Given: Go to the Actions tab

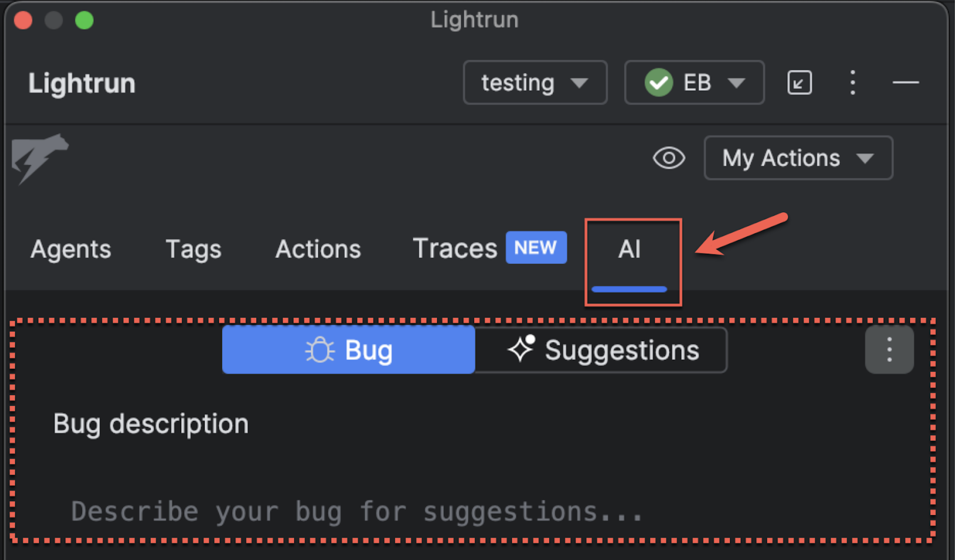Looking at the screenshot, I should [318, 249].
